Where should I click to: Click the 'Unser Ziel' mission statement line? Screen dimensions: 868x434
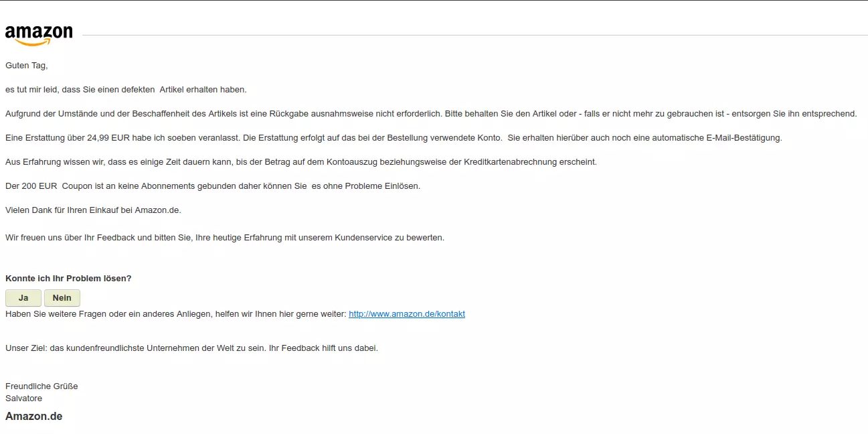191,348
